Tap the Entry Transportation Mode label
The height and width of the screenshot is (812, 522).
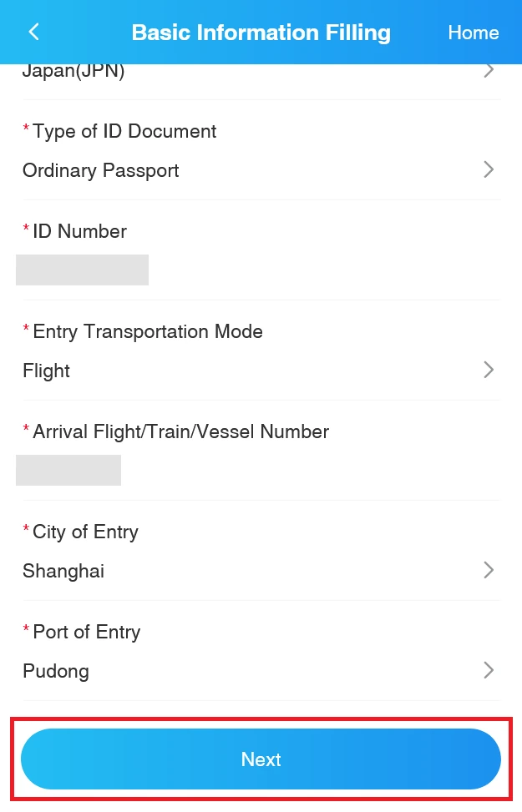coord(147,331)
